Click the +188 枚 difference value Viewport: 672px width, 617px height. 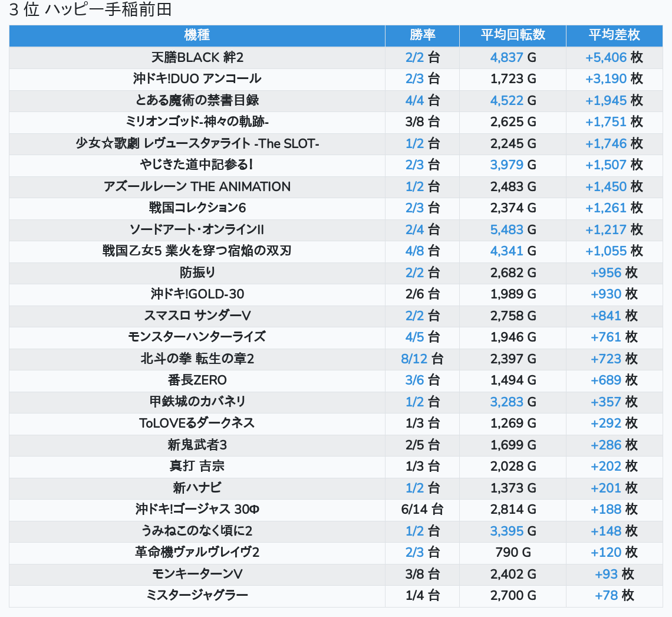tap(614, 510)
